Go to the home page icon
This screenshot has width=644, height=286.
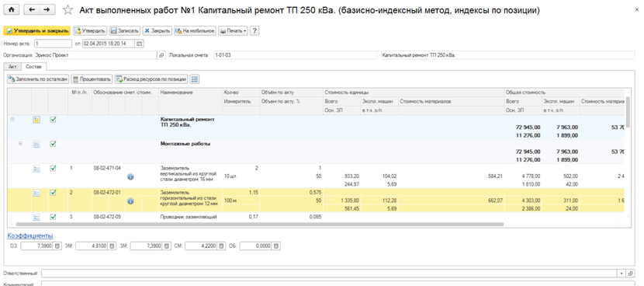(x=12, y=10)
